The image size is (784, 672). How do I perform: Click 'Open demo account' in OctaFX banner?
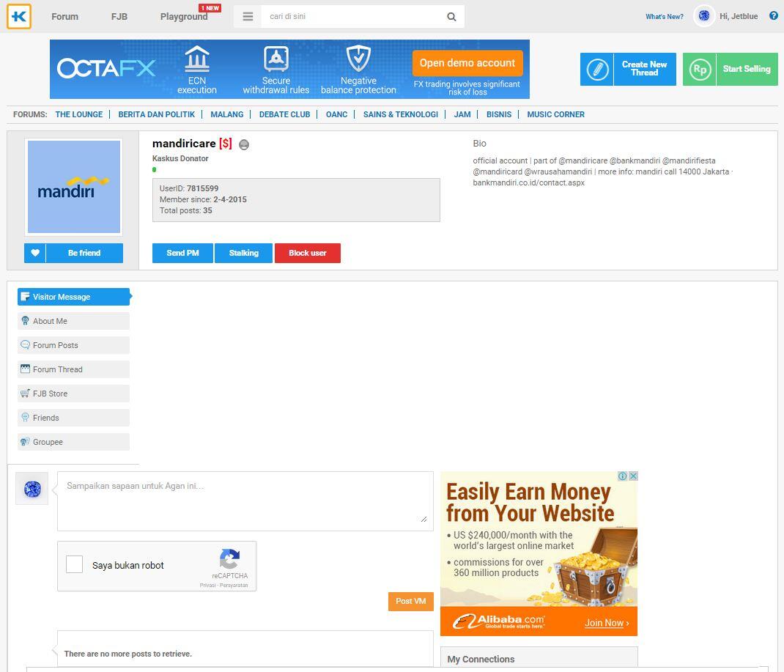(x=467, y=63)
